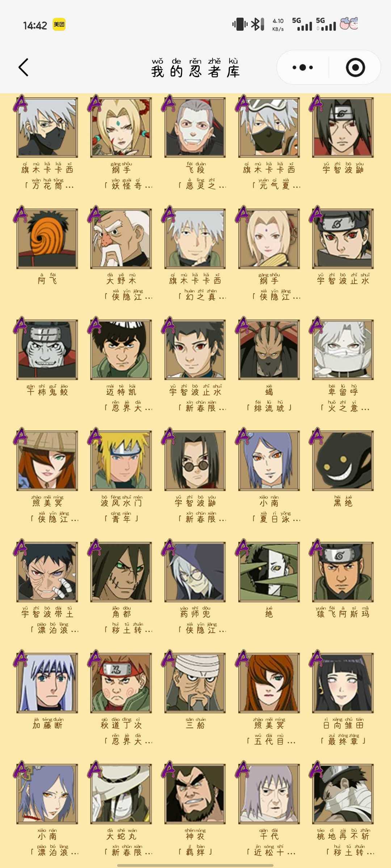Screen dimensions: 391x868
Task: Tap the 美团 badge in status bar
Action: (59, 25)
